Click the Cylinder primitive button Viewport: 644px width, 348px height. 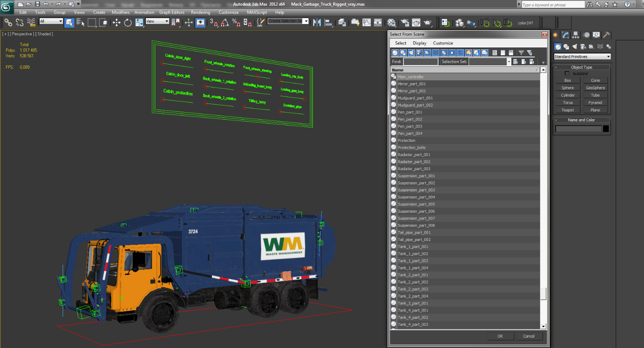tap(568, 95)
